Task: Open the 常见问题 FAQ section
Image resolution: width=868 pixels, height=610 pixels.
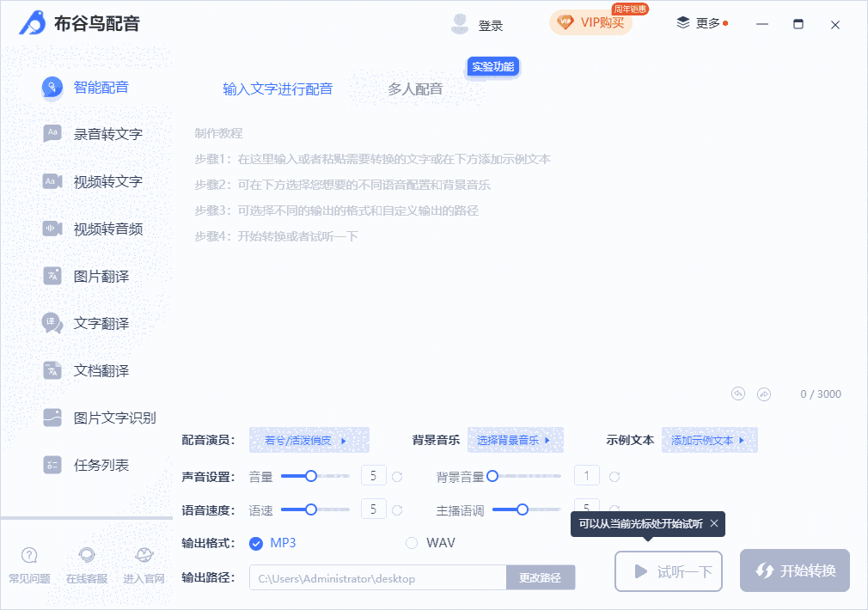Action: 30,563
